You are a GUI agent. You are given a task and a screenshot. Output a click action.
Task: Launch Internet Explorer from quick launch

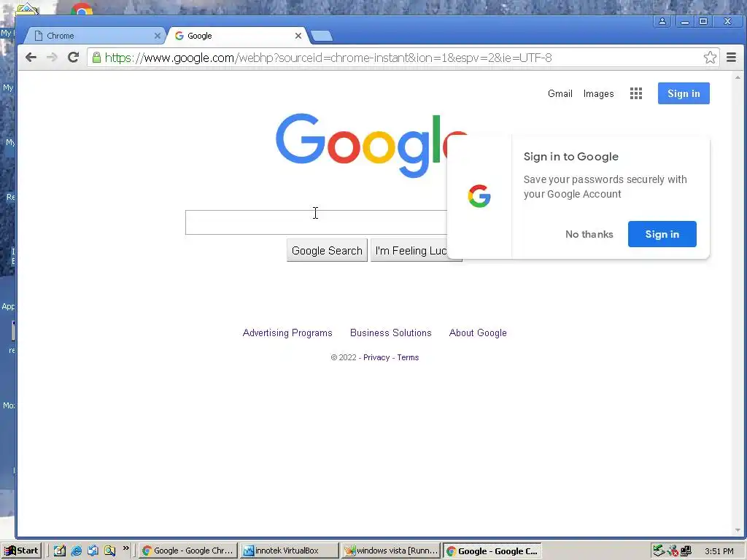(x=76, y=551)
